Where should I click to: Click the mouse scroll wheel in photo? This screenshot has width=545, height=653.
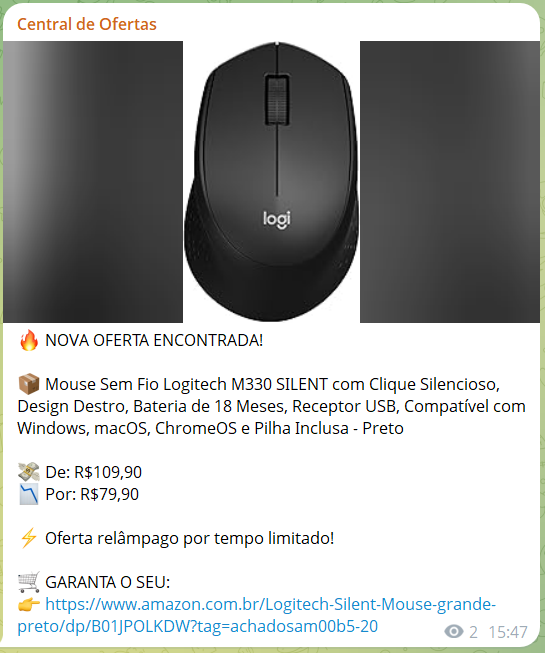(277, 100)
